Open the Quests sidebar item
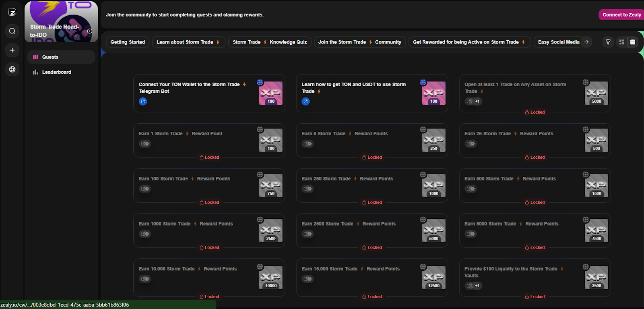This screenshot has width=644, height=309. coord(61,57)
